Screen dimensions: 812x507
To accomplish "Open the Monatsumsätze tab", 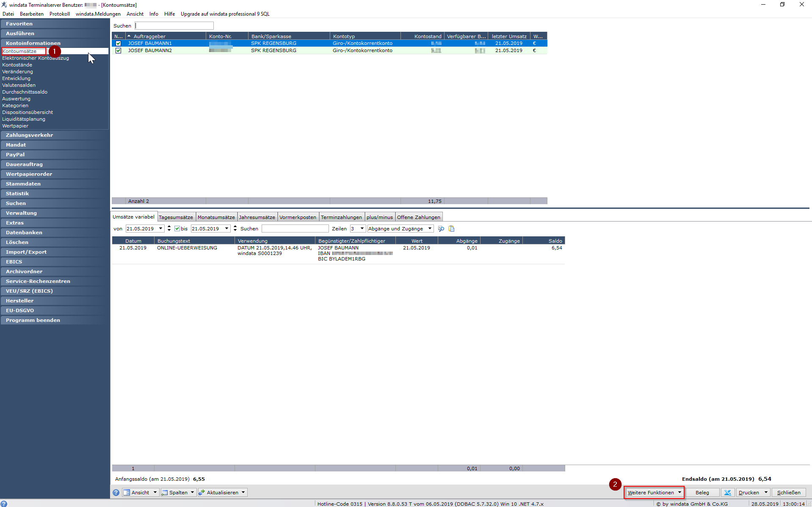I will click(x=216, y=217).
